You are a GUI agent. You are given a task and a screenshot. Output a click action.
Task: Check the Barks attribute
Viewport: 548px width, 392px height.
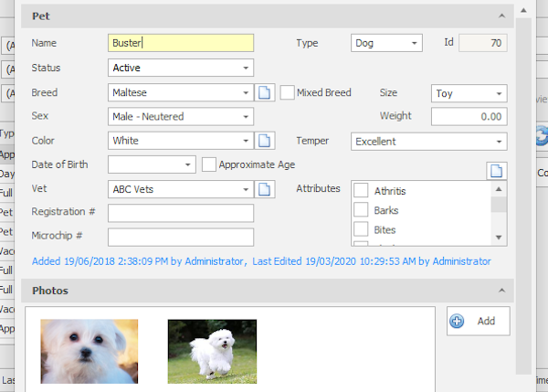coord(361,210)
